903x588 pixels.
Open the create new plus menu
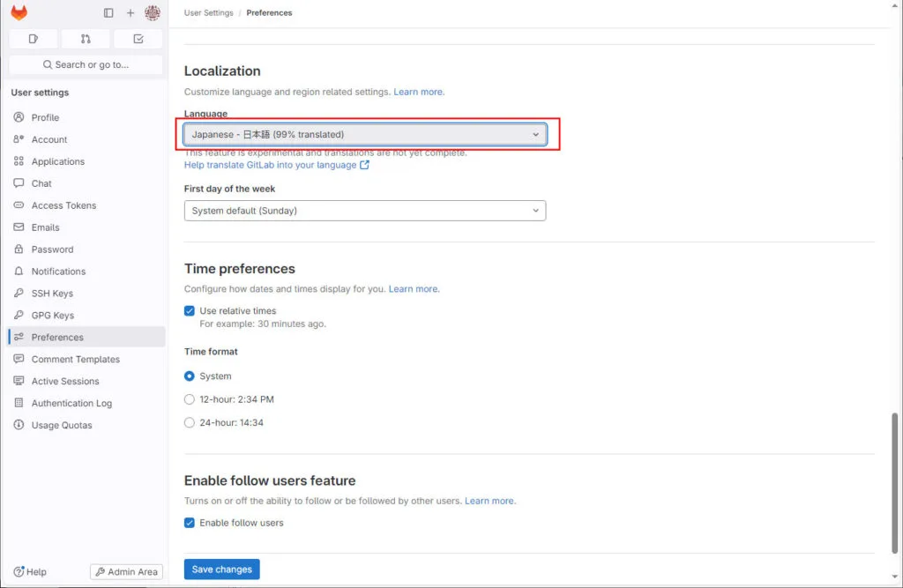(131, 13)
